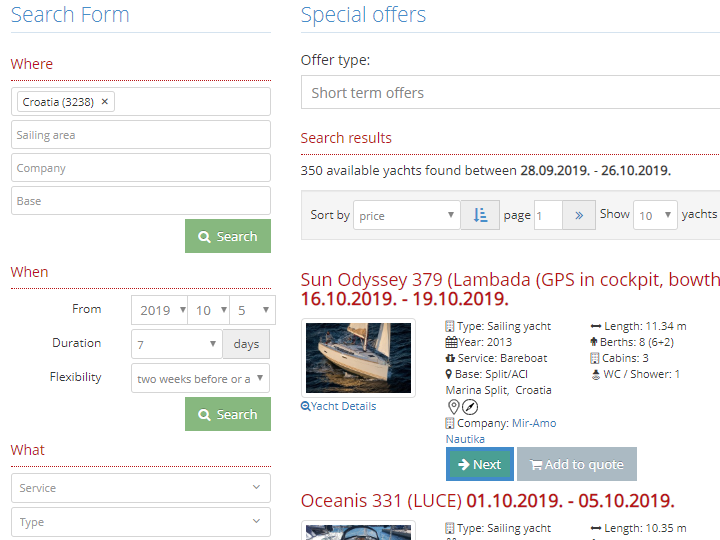This screenshot has width=720, height=540.
Task: Click the Search button under Where section
Action: (228, 236)
